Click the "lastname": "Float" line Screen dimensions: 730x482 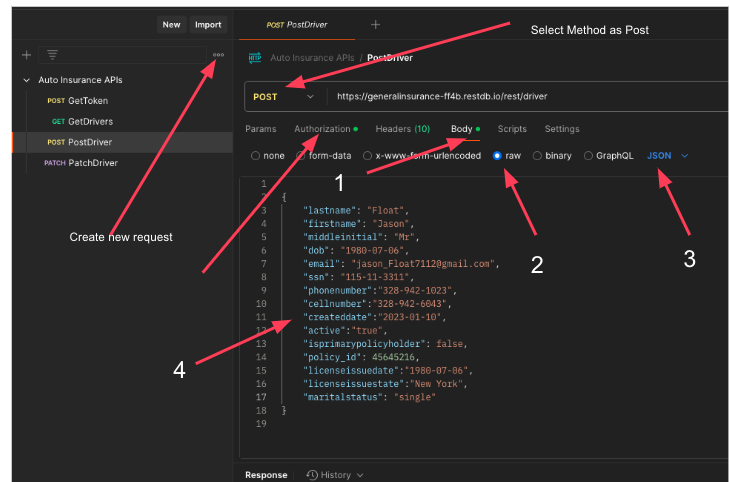pos(356,210)
